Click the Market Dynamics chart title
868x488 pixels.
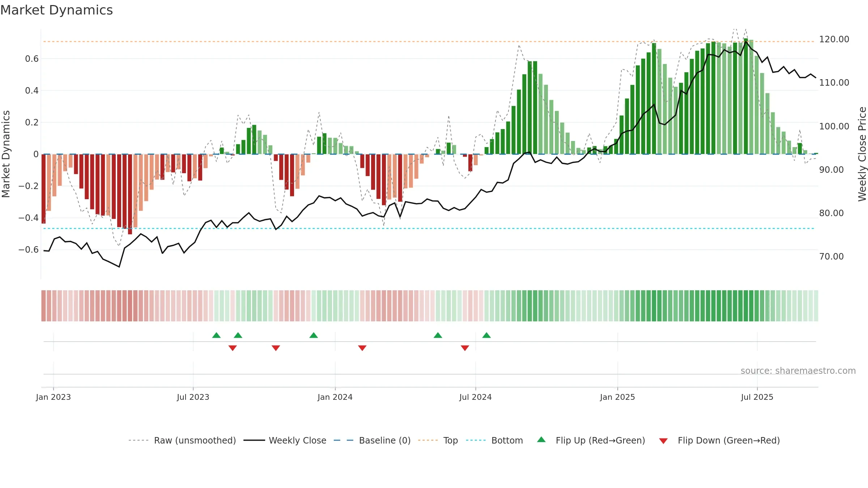tap(56, 10)
